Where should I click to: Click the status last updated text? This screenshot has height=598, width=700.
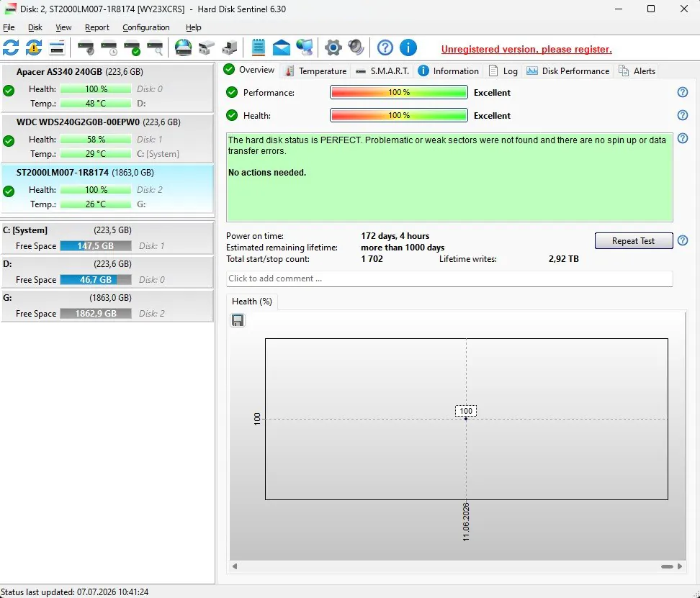point(75,592)
